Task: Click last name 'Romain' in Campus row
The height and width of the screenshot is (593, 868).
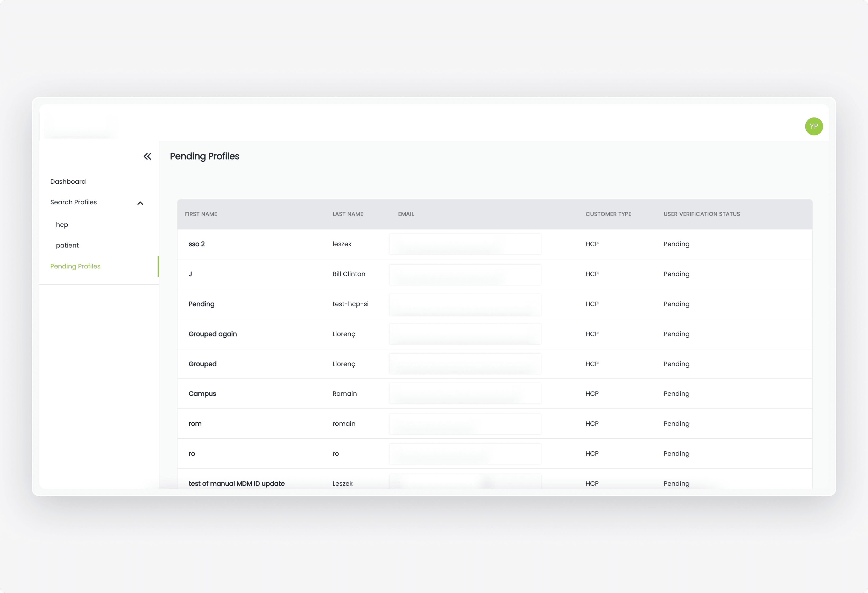Action: tap(344, 394)
